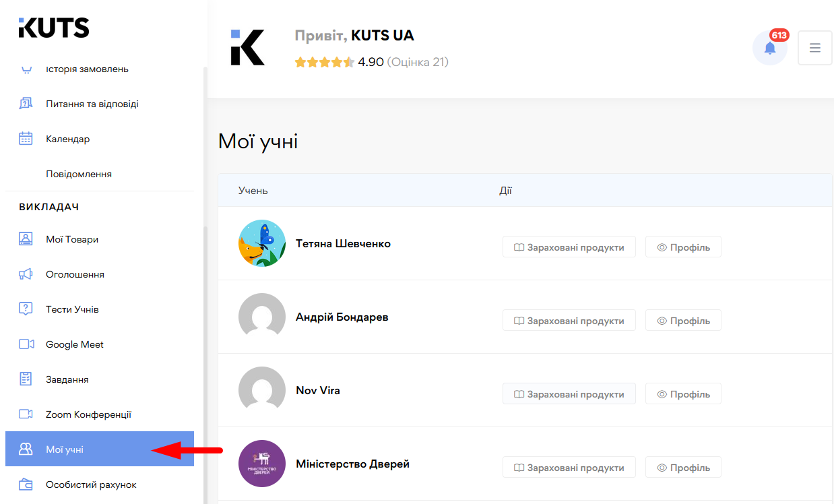The width and height of the screenshot is (834, 504).
Task: Click the Мої учні page heading
Action: [x=258, y=141]
